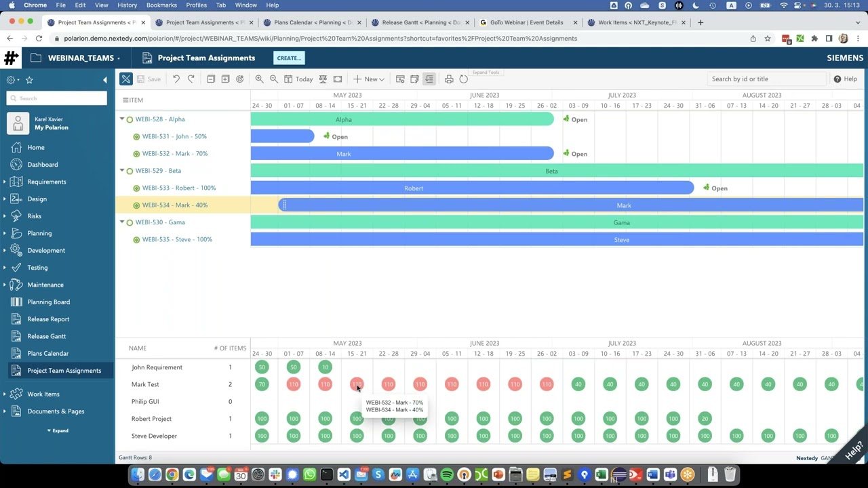This screenshot has height=488, width=868.
Task: Print the Gantt chart
Action: click(x=449, y=79)
